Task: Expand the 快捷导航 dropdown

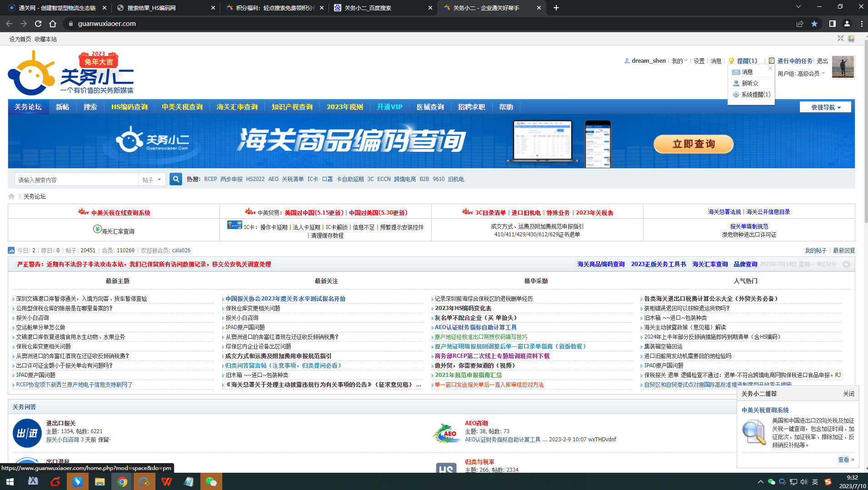Action: point(825,107)
